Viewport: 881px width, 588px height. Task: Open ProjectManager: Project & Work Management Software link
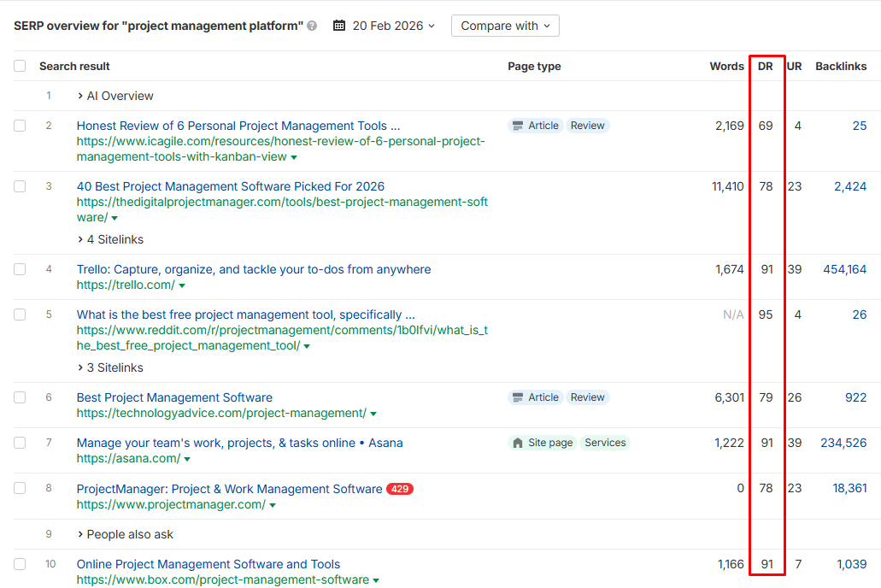(x=229, y=489)
